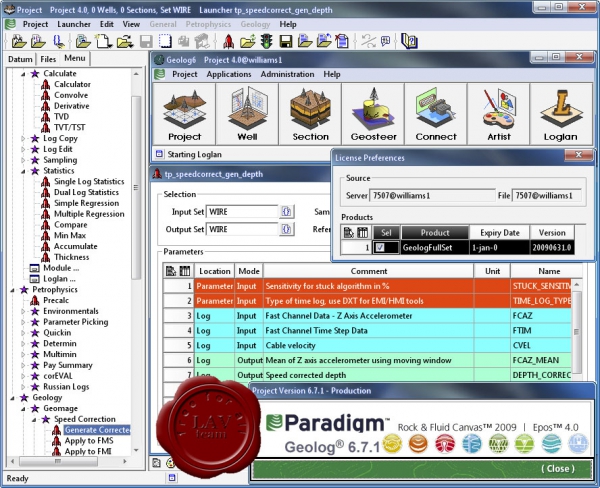Collapse the Petrophysics tree node

[x=12, y=290]
